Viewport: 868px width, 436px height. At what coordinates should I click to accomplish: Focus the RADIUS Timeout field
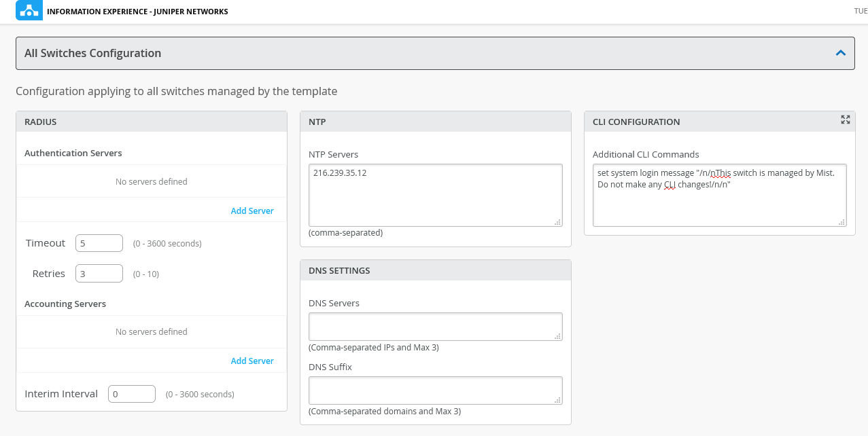click(99, 243)
